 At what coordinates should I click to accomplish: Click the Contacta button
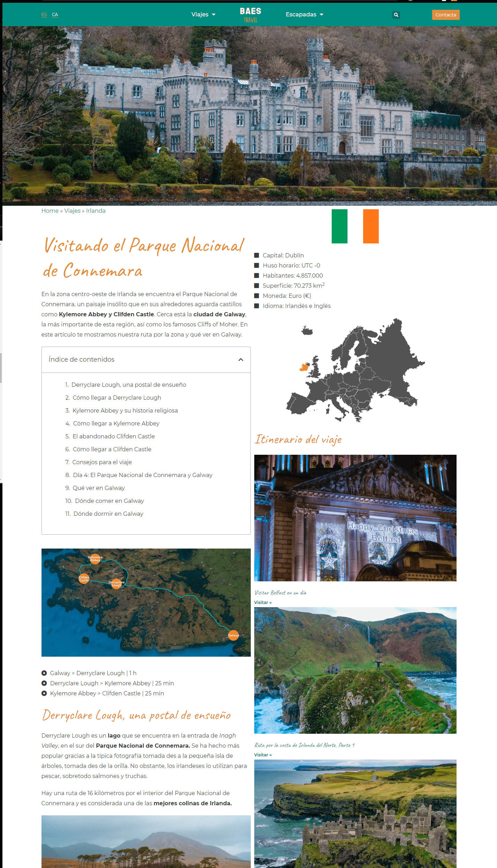pos(446,15)
